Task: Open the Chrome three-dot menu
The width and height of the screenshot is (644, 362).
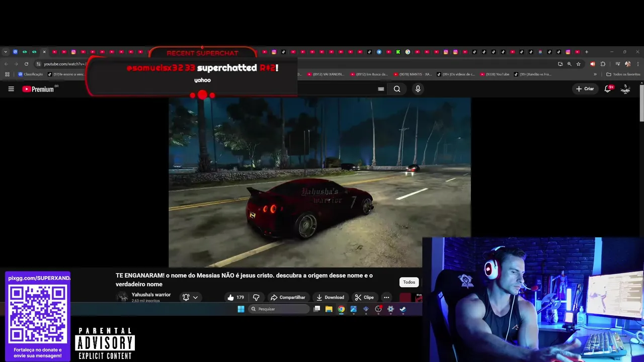Action: click(x=637, y=64)
